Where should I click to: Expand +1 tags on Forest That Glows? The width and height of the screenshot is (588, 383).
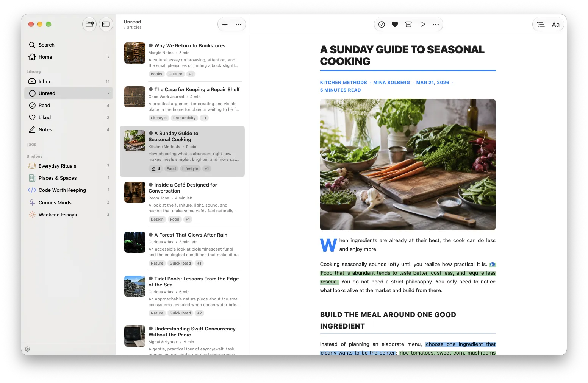point(199,263)
